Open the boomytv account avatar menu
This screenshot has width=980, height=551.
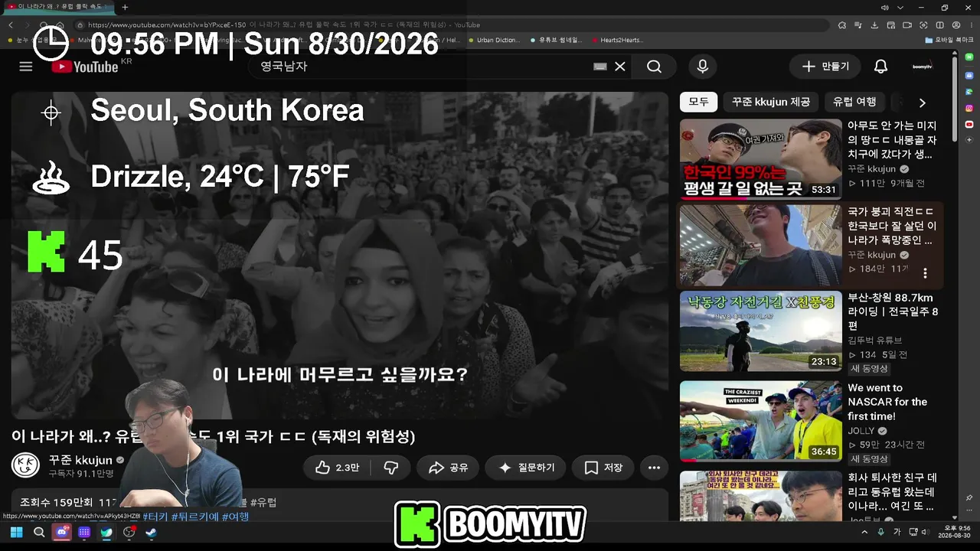coord(923,67)
